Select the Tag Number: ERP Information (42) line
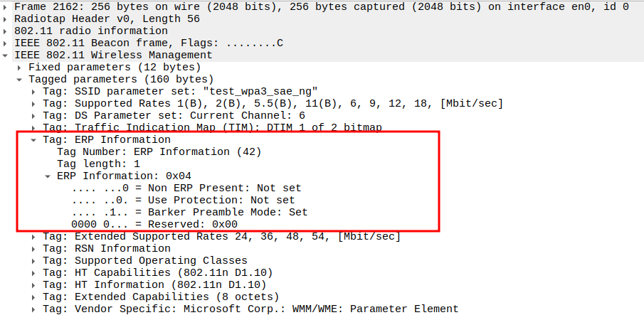Image resolution: width=644 pixels, height=320 pixels. 159,152
